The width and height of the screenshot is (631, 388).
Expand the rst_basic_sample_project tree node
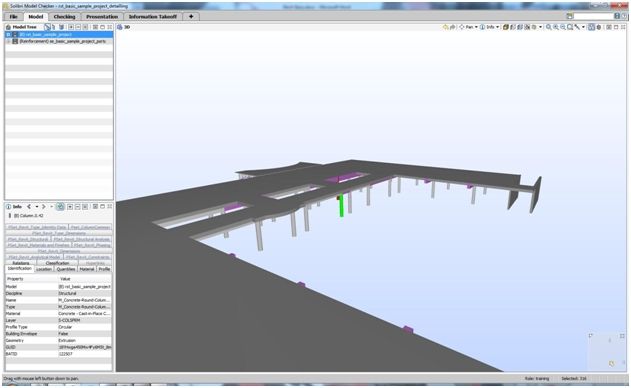[8, 35]
